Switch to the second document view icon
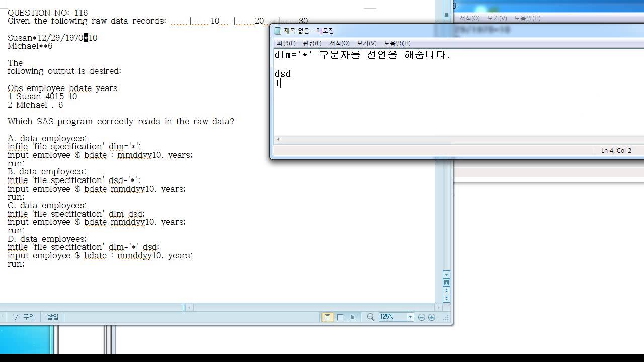644x362 pixels. [340, 317]
